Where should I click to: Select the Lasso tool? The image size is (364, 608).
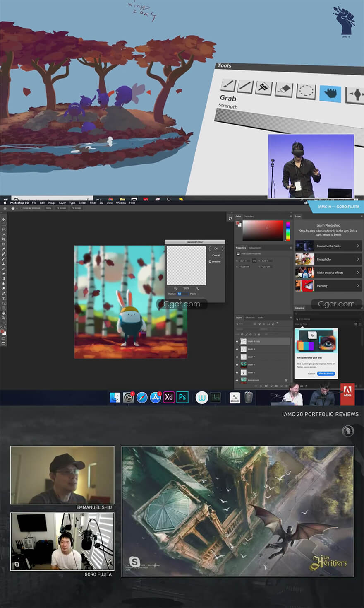click(x=3, y=229)
